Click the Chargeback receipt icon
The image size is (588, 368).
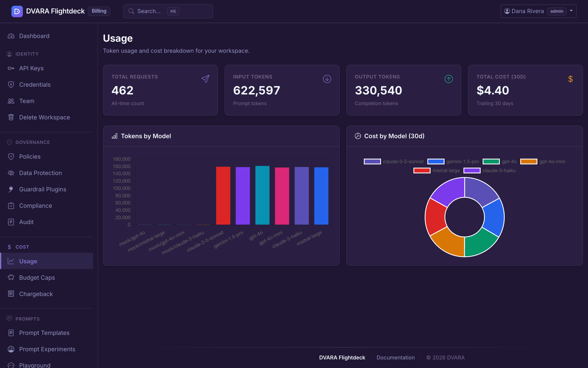pos(11,294)
